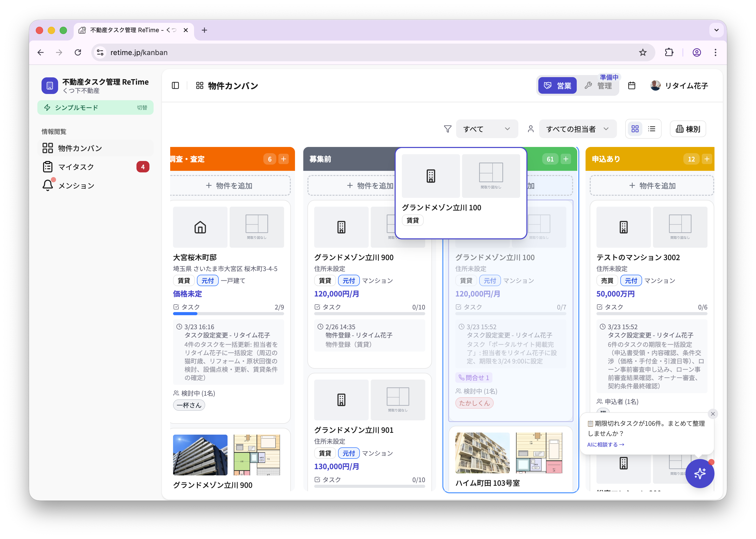
Task: Click AIに相談する link
Action: 606,444
